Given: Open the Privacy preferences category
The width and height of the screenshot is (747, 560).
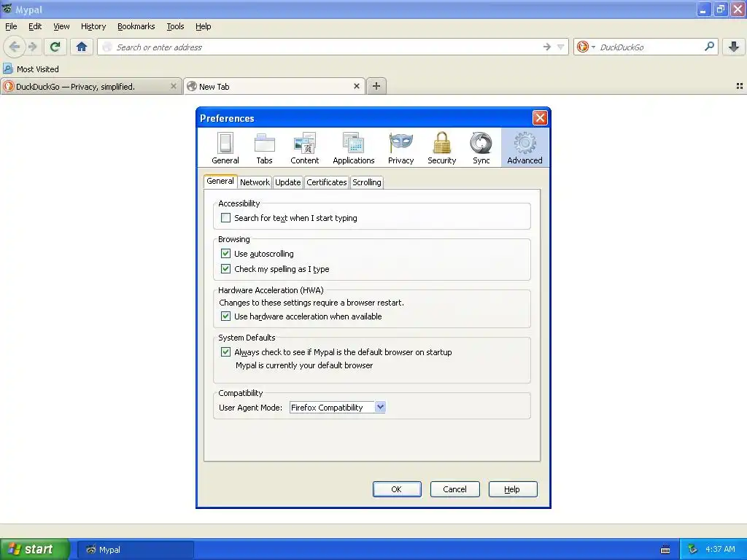Looking at the screenshot, I should click(400, 148).
